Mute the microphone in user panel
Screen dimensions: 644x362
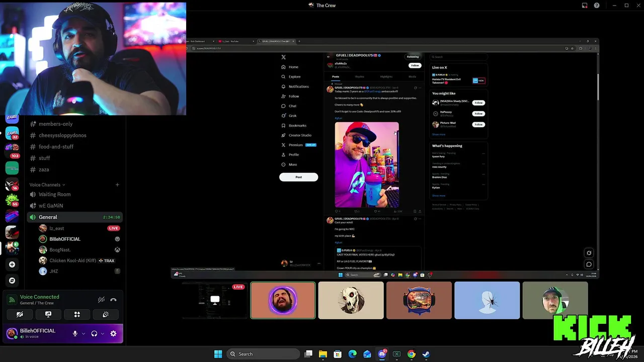(75, 333)
